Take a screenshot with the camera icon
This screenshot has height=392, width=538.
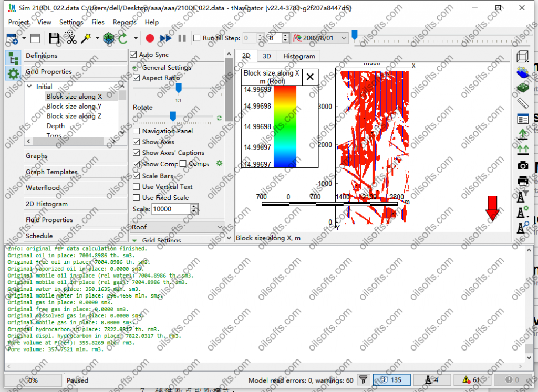pos(523,165)
